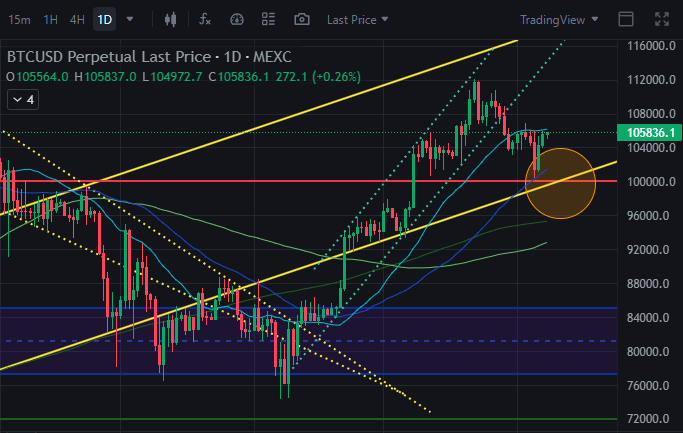Click the 116000.0 price axis label

pyautogui.click(x=651, y=45)
